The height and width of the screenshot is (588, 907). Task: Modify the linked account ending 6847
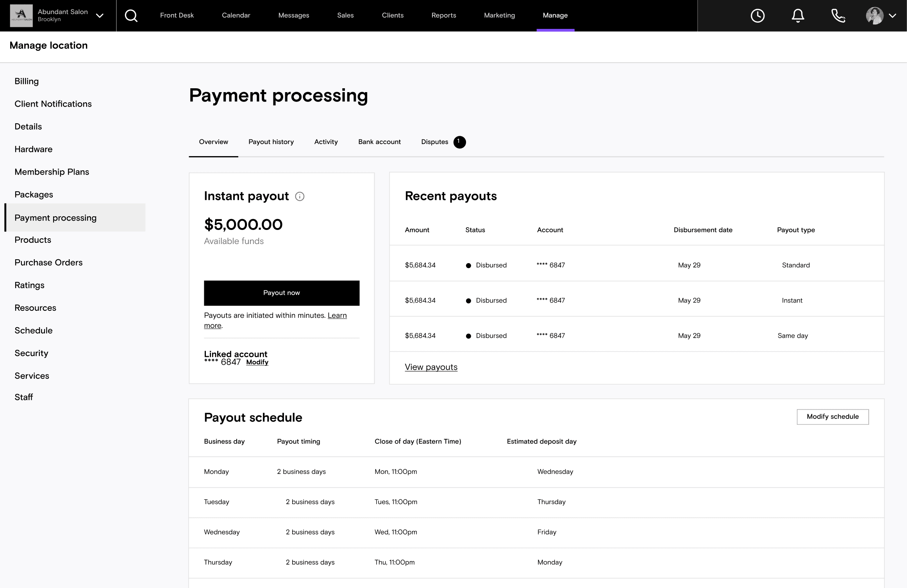coord(257,362)
